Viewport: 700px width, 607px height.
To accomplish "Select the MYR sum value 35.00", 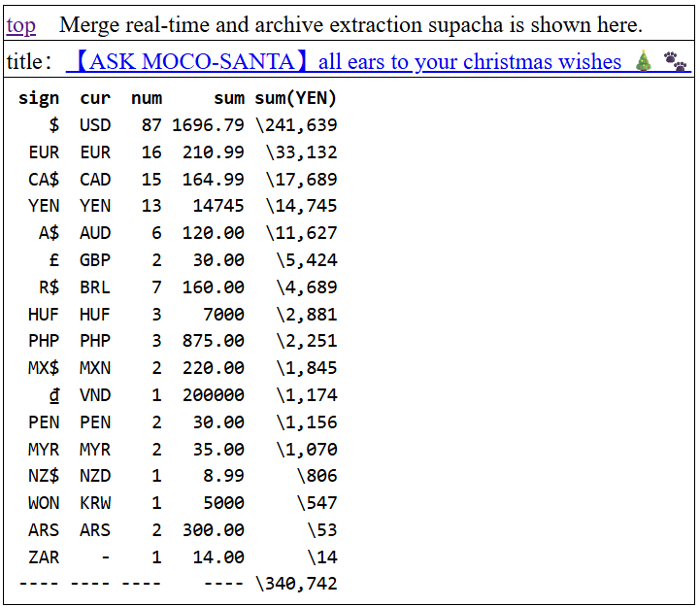I will pyautogui.click(x=218, y=450).
